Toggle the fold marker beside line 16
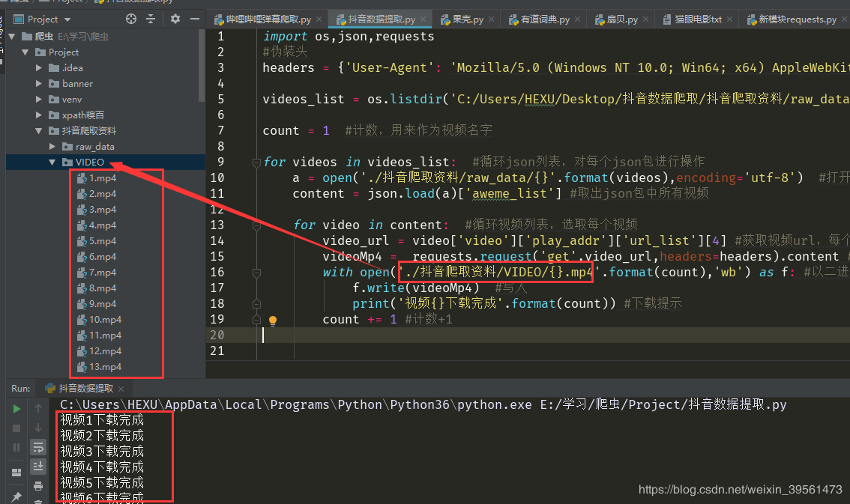The height and width of the screenshot is (504, 850). [257, 272]
